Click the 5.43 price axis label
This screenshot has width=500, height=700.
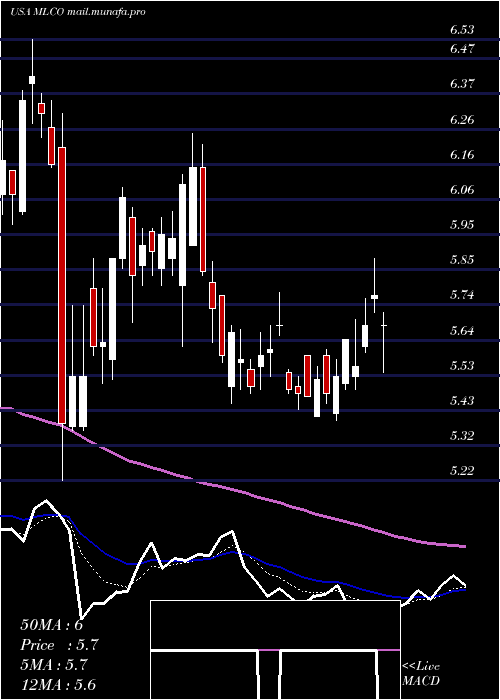[x=462, y=400]
